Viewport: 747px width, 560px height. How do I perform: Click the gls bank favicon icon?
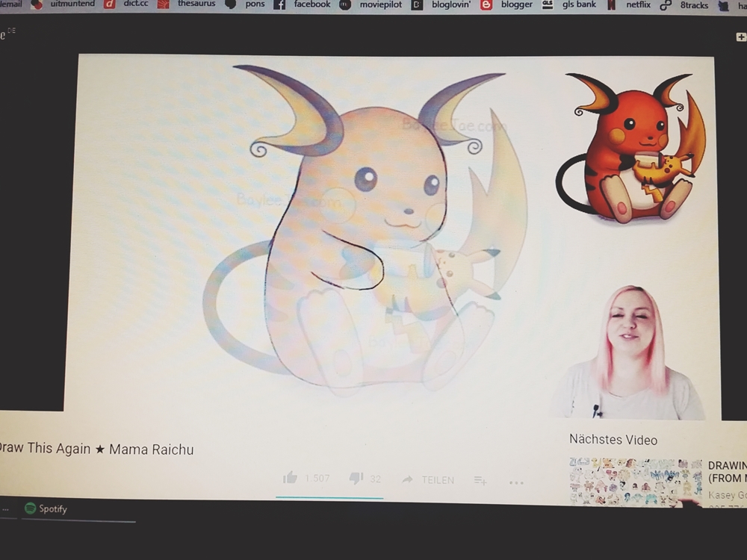[548, 4]
